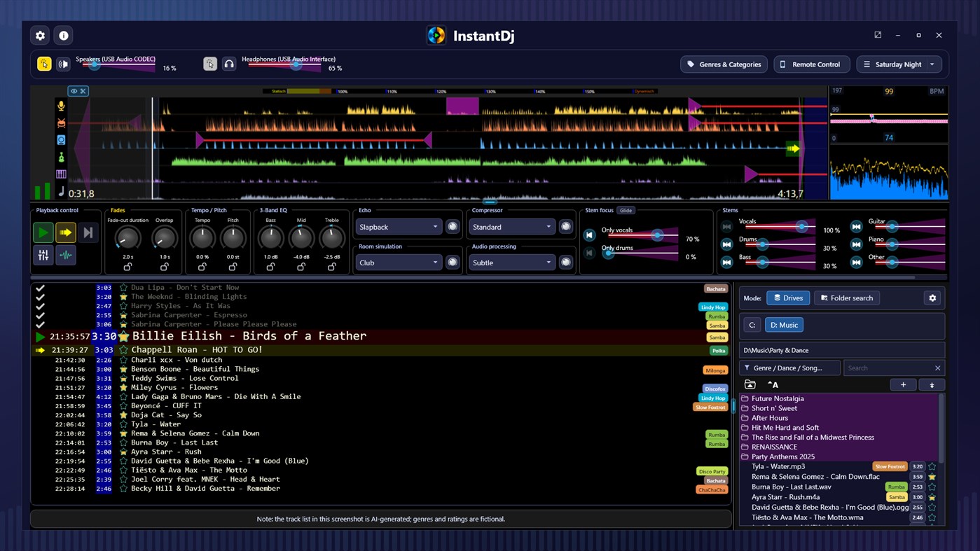Toggle the Audio processing on/off knob
Viewport: 980px width, 551px height.
(x=566, y=263)
